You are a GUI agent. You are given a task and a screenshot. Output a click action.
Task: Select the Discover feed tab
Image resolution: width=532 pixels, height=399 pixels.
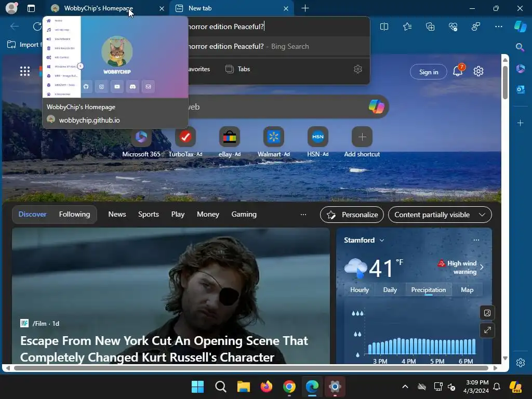pos(32,215)
